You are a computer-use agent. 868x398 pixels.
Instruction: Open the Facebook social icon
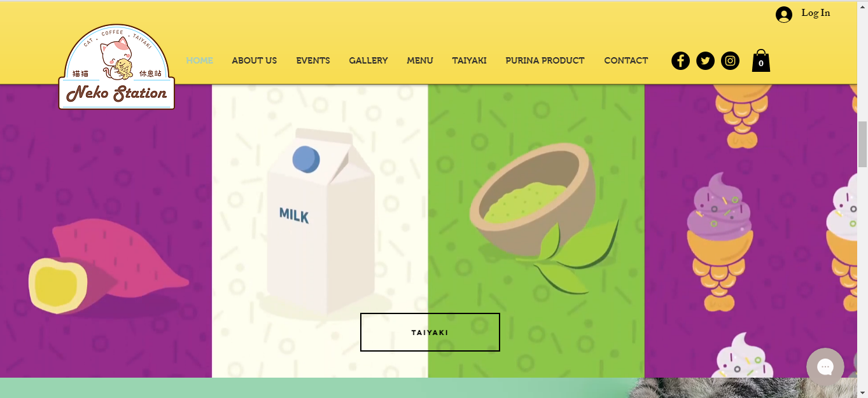(680, 61)
